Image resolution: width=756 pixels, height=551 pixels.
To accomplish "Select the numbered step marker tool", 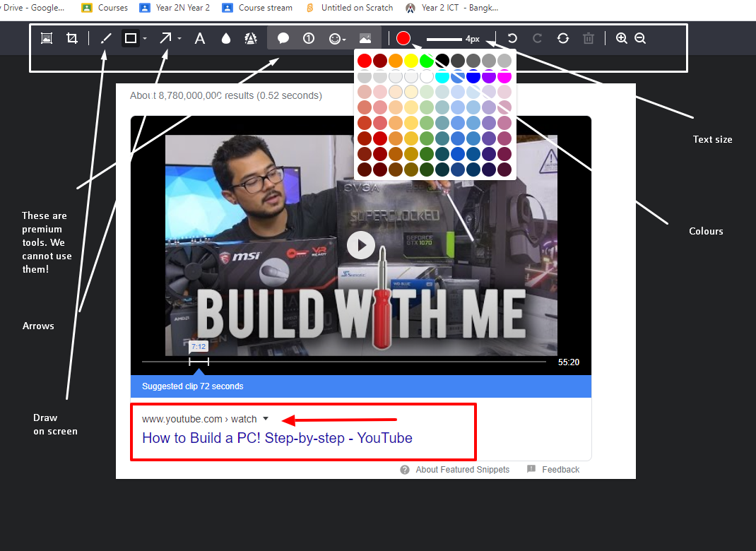I will click(x=309, y=38).
